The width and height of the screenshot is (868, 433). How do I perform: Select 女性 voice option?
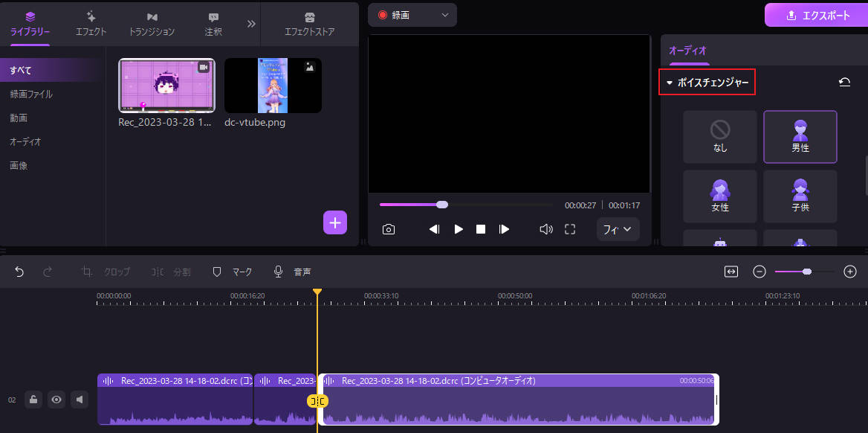click(719, 196)
